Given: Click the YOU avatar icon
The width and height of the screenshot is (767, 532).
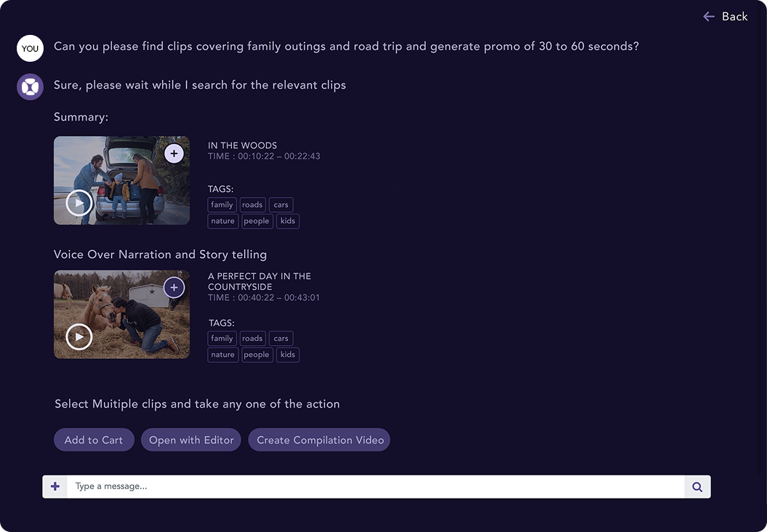Looking at the screenshot, I should coord(31,48).
